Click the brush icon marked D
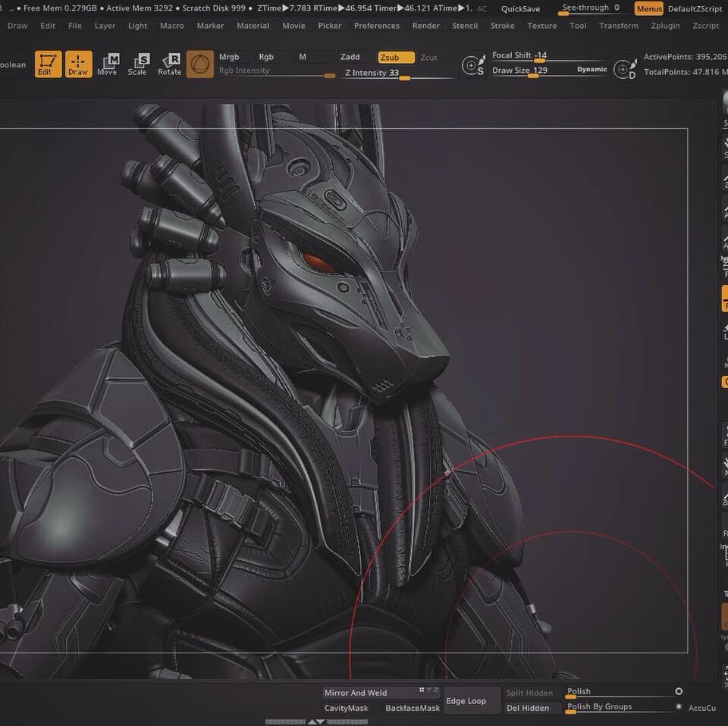This screenshot has width=728, height=726. tap(624, 69)
